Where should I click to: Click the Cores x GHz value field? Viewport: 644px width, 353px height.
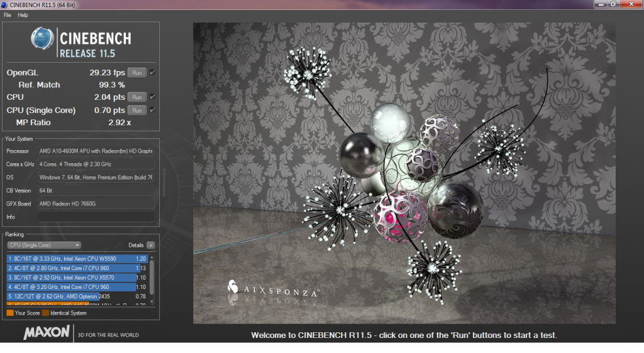click(x=96, y=165)
